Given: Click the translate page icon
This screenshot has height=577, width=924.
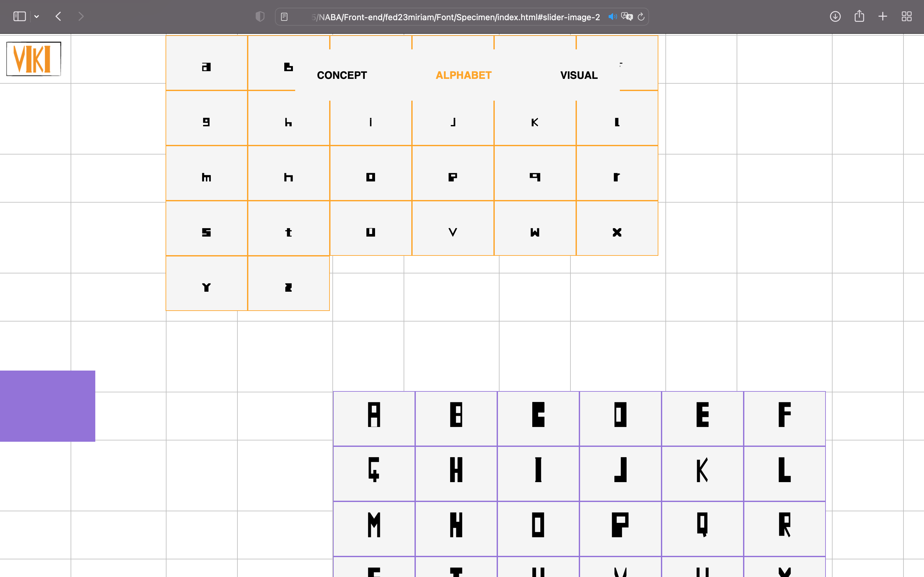Looking at the screenshot, I should tap(627, 17).
